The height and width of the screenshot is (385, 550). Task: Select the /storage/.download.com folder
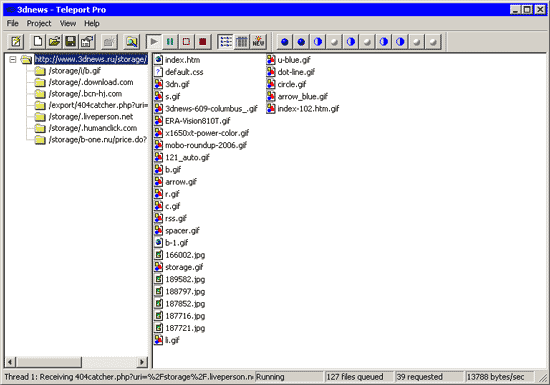[91, 82]
